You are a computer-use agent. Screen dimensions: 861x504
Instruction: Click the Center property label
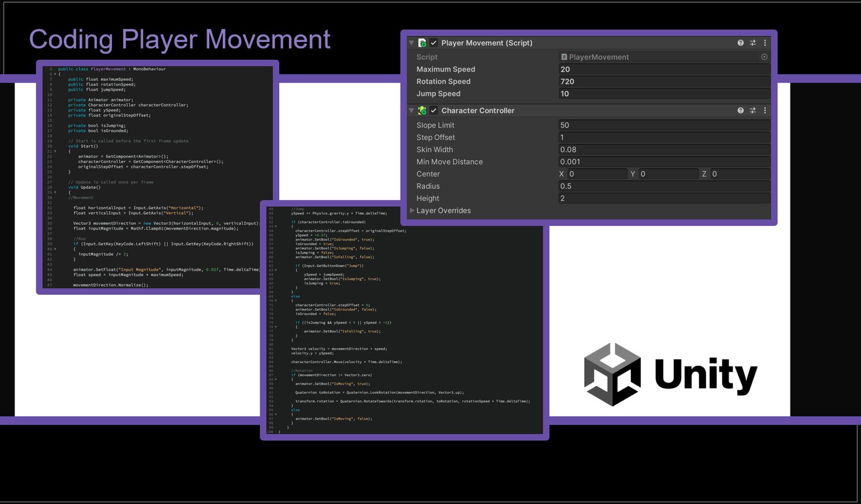pyautogui.click(x=428, y=174)
